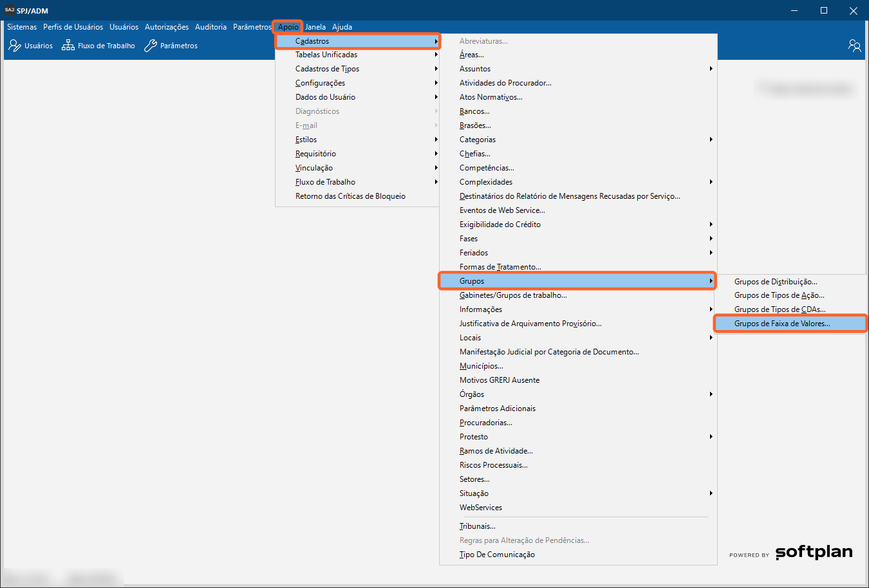This screenshot has height=588, width=869.
Task: Click the Parâmetros wrench icon
Action: click(151, 46)
